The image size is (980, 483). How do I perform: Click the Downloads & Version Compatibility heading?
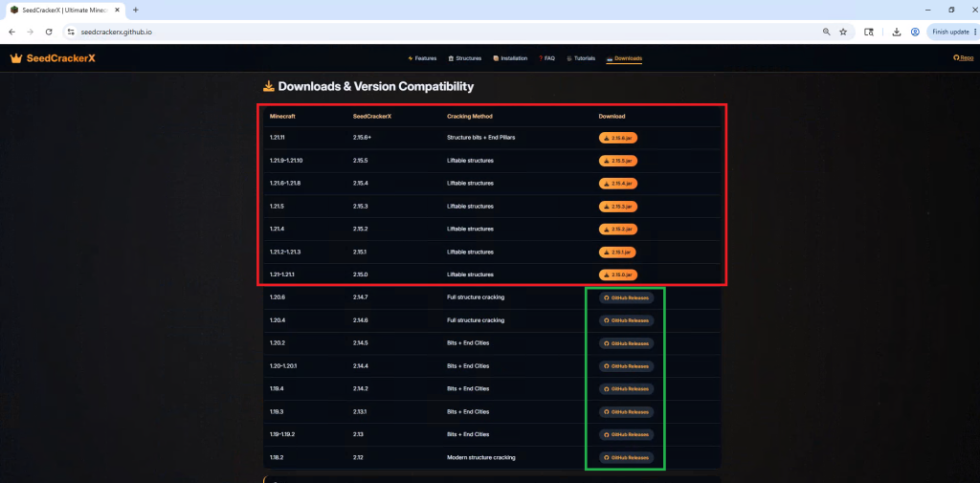(x=375, y=87)
